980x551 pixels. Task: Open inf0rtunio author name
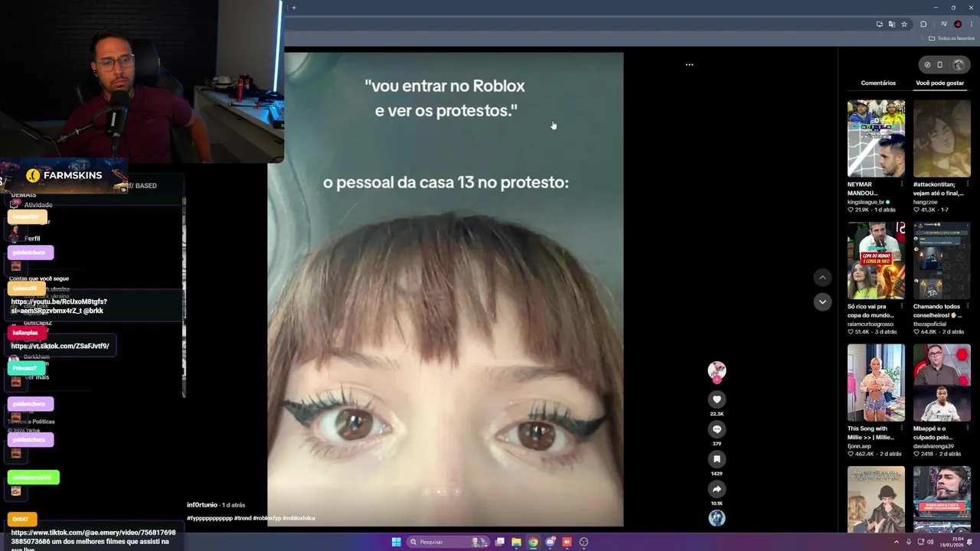(202, 505)
